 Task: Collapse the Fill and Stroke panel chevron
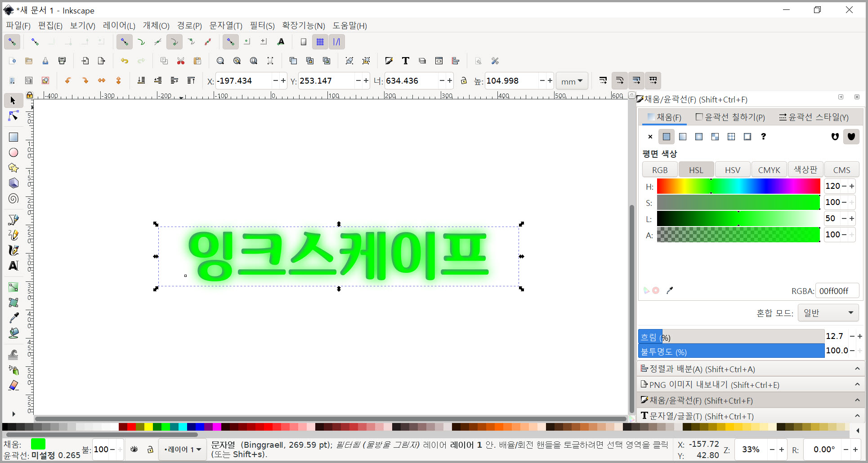tap(857, 400)
